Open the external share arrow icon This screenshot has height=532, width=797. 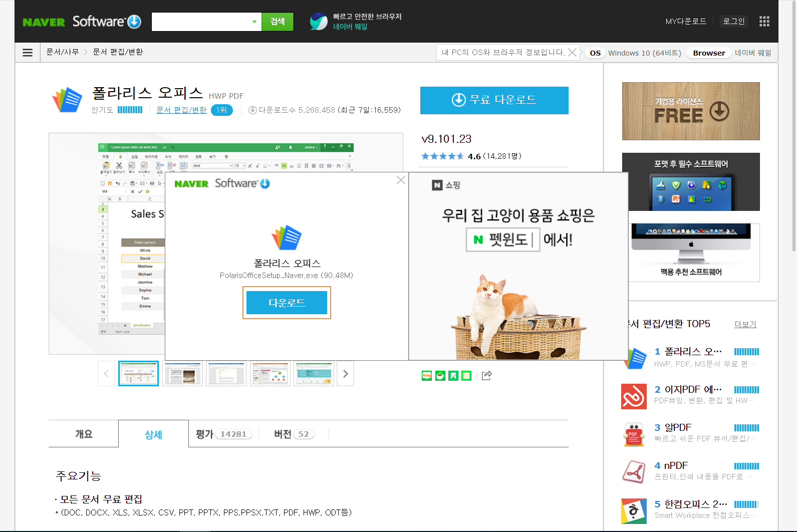486,375
